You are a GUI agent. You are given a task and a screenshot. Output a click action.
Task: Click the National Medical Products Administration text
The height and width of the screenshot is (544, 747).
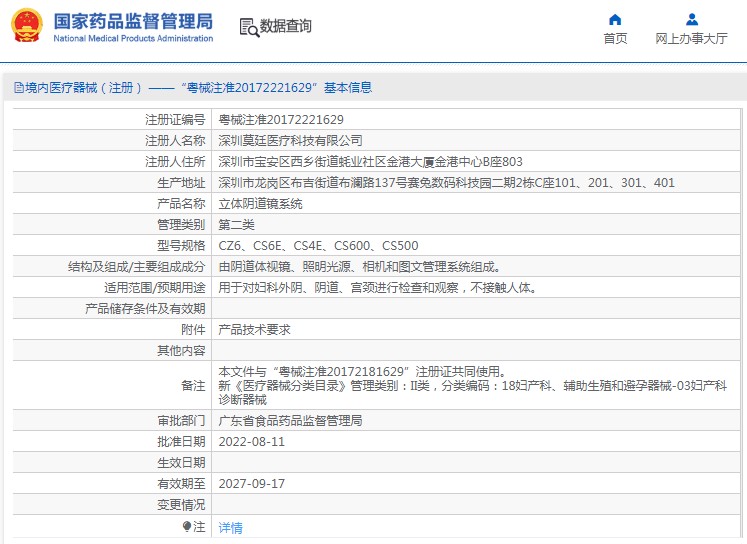tap(133, 39)
